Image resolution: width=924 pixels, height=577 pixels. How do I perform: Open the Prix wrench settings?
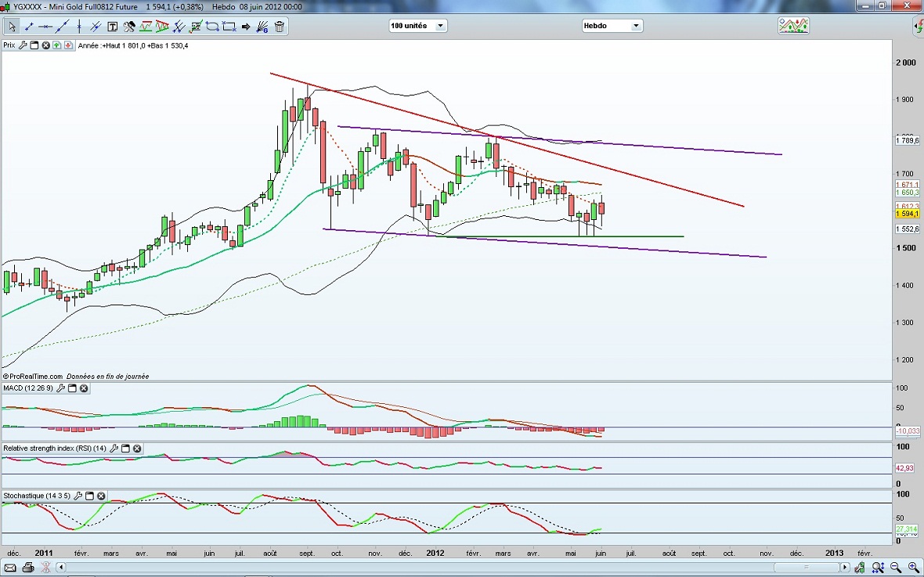point(23,45)
